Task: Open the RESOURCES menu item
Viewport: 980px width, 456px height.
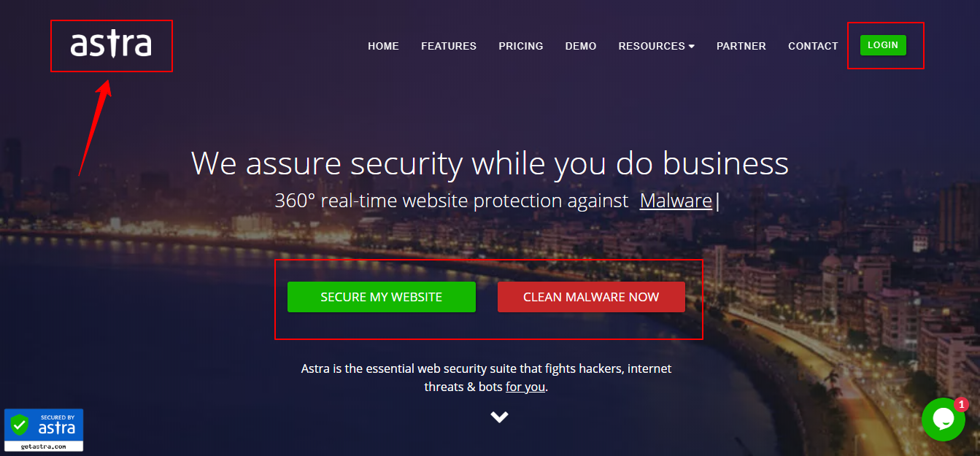Action: [656, 46]
